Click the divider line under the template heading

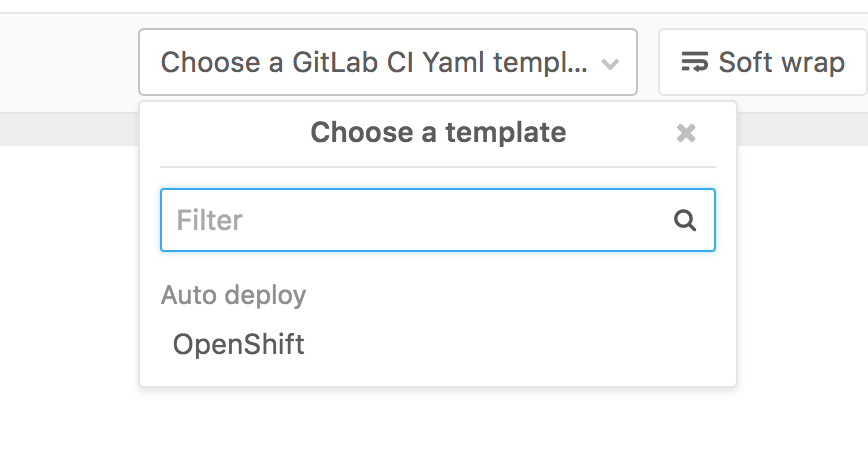click(x=438, y=167)
